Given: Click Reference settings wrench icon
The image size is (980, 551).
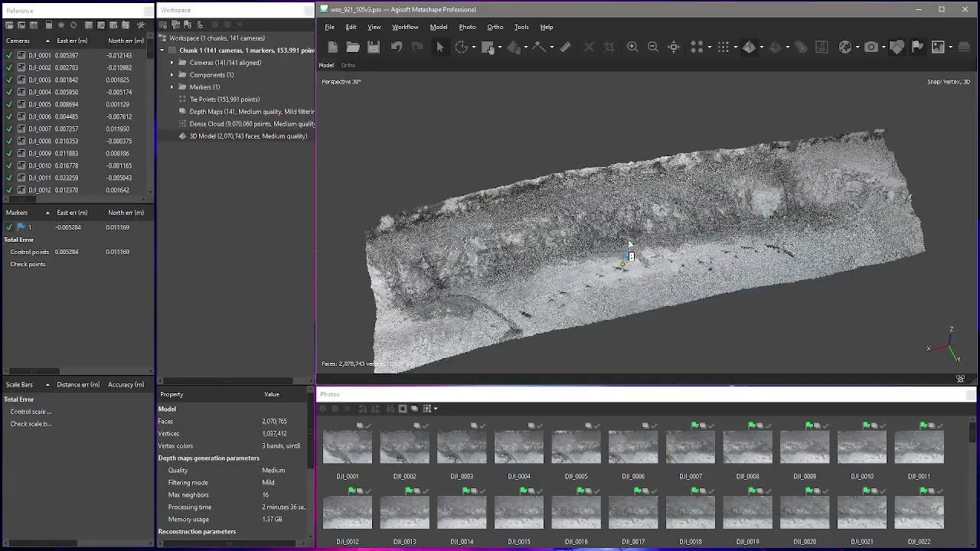Looking at the screenshot, I should (x=140, y=25).
